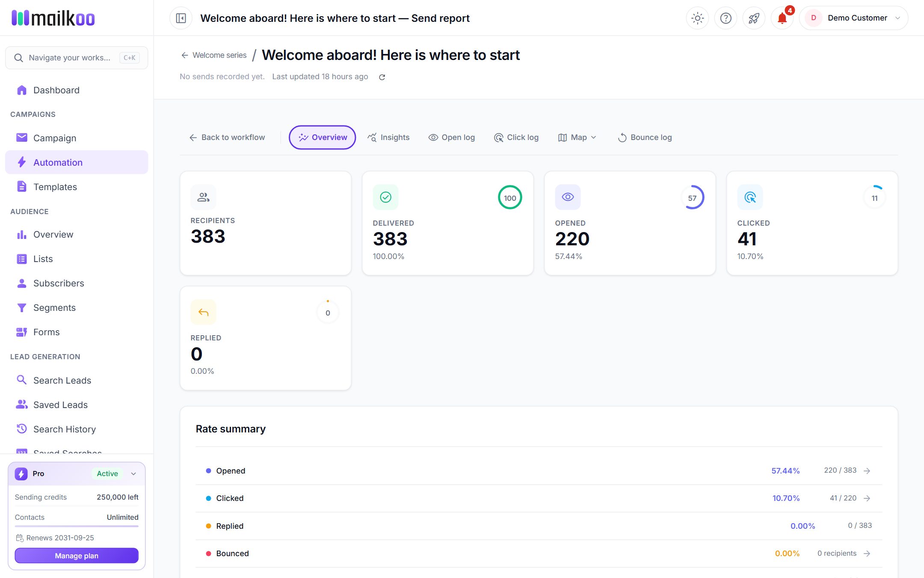Click the rocket quick-start icon
The image size is (924, 578).
pos(754,18)
